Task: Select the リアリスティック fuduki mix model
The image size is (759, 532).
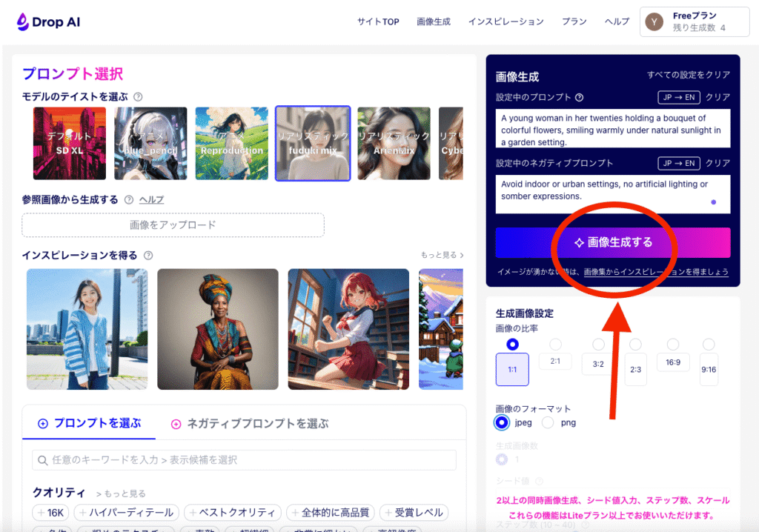Action: (x=313, y=143)
